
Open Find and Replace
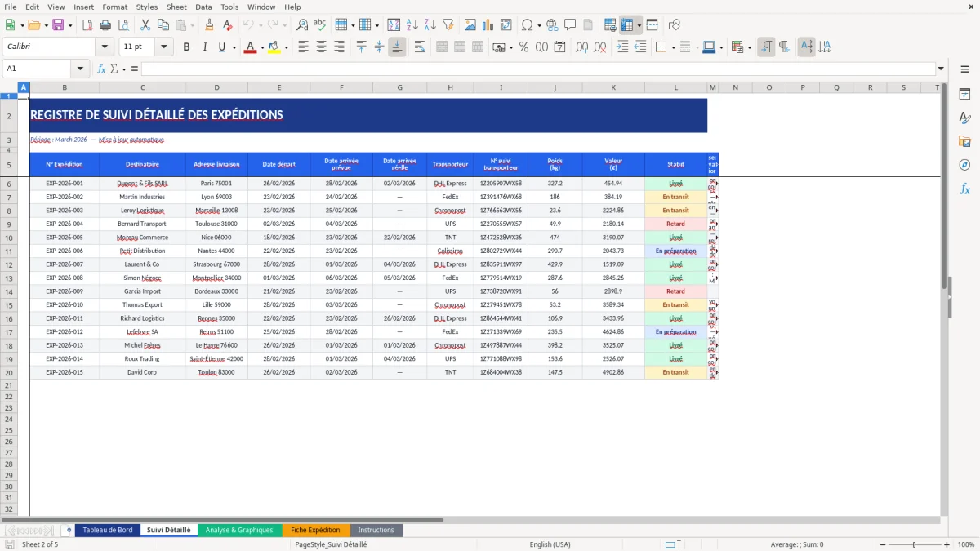pos(302,25)
